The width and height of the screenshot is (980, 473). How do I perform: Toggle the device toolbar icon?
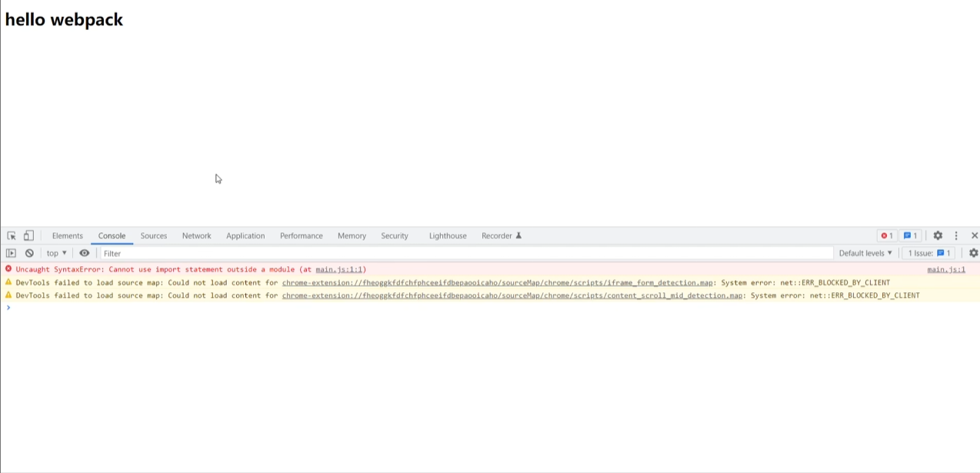coord(28,236)
